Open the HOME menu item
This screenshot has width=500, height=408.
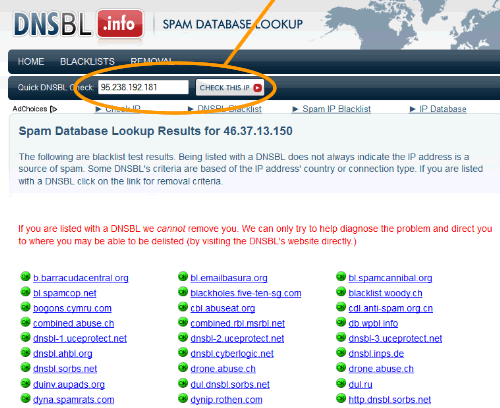(31, 62)
